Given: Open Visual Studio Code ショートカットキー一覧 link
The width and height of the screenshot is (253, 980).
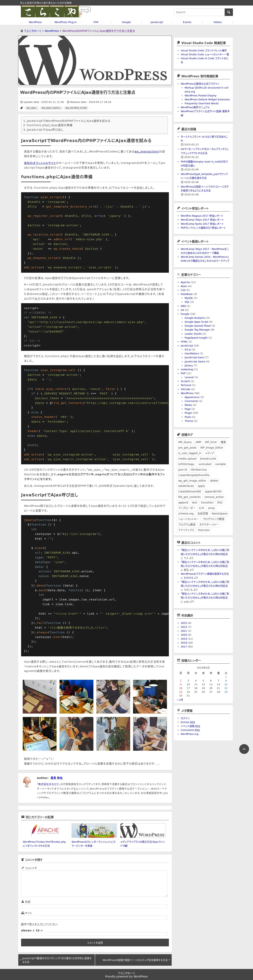Looking at the screenshot, I should 205,54.
